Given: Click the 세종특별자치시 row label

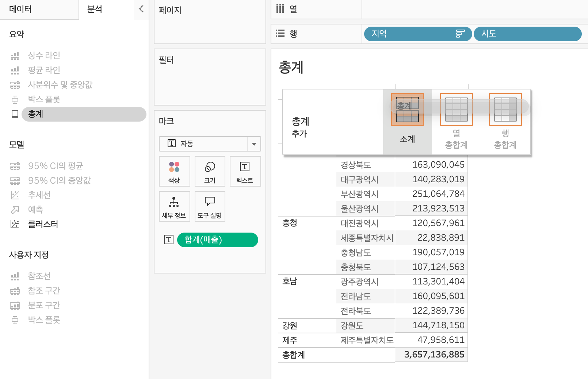Looking at the screenshot, I should [367, 238].
